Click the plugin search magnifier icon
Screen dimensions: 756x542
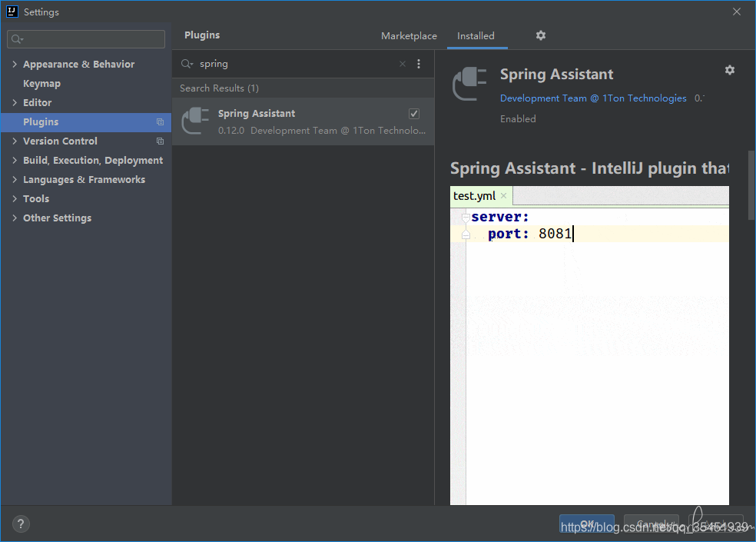(187, 64)
